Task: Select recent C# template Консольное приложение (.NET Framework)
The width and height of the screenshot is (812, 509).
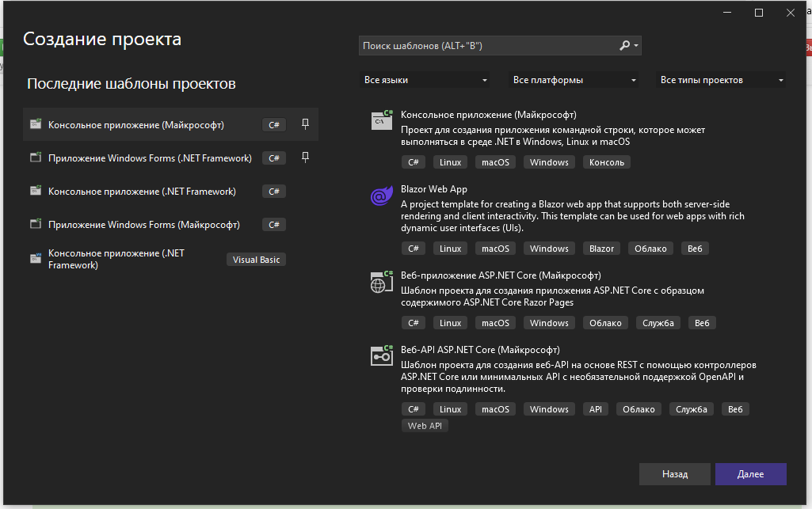Action: pyautogui.click(x=170, y=191)
